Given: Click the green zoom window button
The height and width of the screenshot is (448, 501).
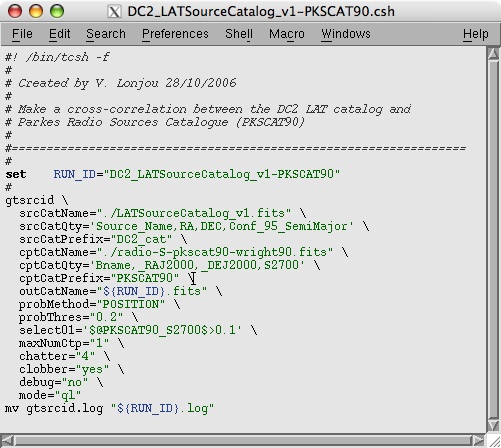Looking at the screenshot, I should click(x=57, y=11).
